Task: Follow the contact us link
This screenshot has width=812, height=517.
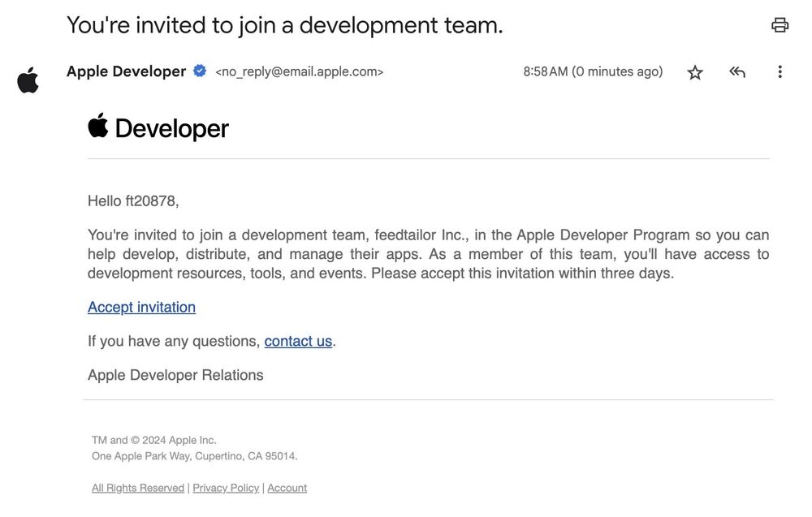Action: click(x=298, y=342)
